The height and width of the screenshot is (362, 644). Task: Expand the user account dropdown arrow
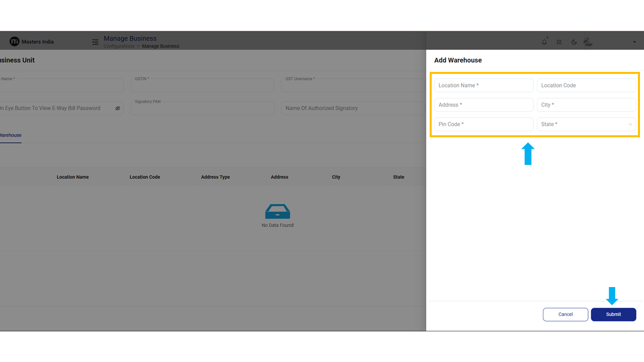(634, 42)
